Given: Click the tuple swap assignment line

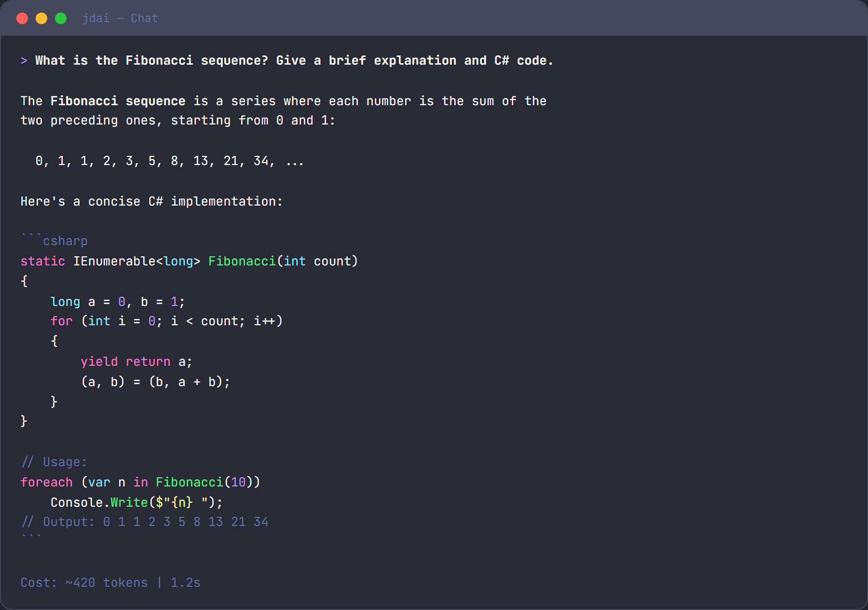Looking at the screenshot, I should coord(155,382).
